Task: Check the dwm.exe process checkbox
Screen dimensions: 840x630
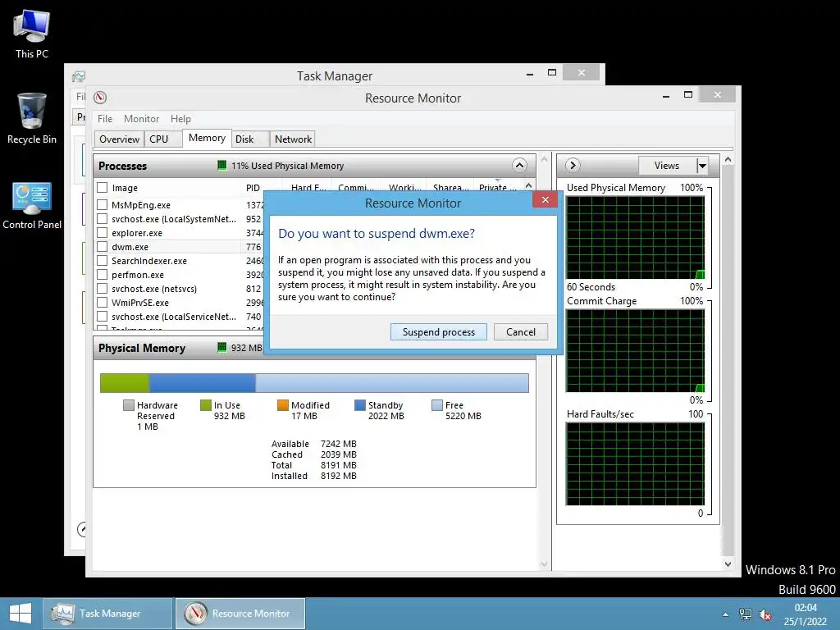Action: pos(103,246)
